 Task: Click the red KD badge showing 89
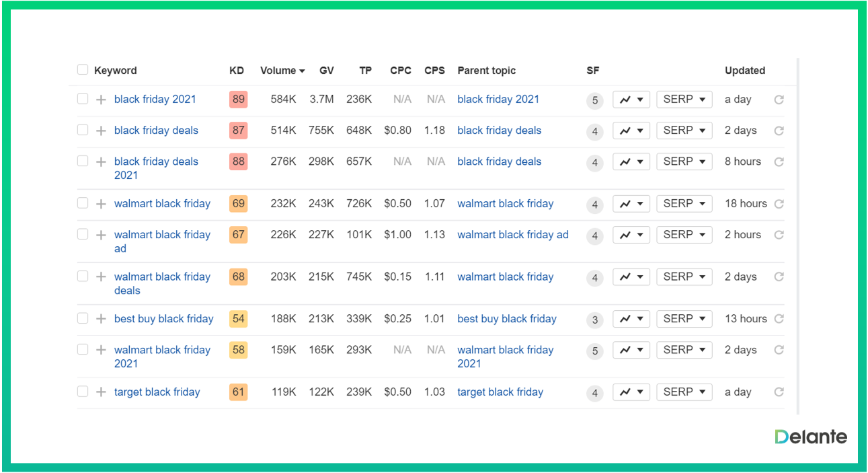[x=238, y=100]
